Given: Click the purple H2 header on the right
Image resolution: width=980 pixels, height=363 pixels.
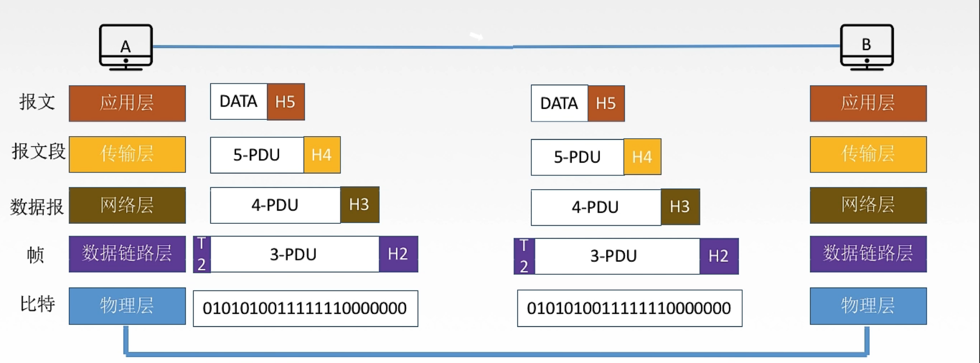Looking at the screenshot, I should [x=719, y=256].
